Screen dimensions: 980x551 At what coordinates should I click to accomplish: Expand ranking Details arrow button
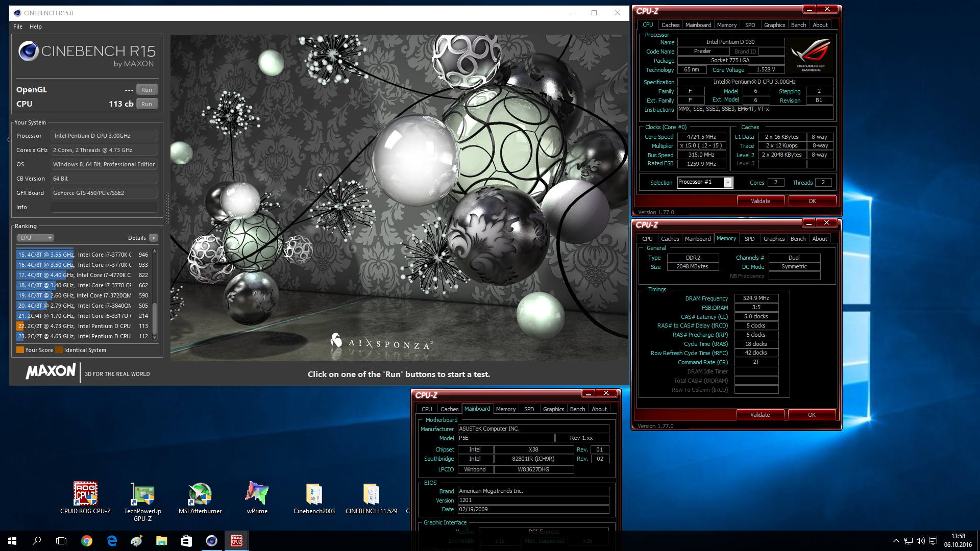[x=154, y=238]
